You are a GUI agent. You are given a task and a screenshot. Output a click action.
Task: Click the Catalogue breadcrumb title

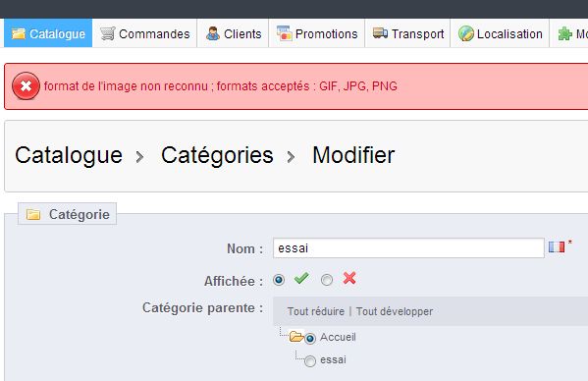(x=69, y=155)
